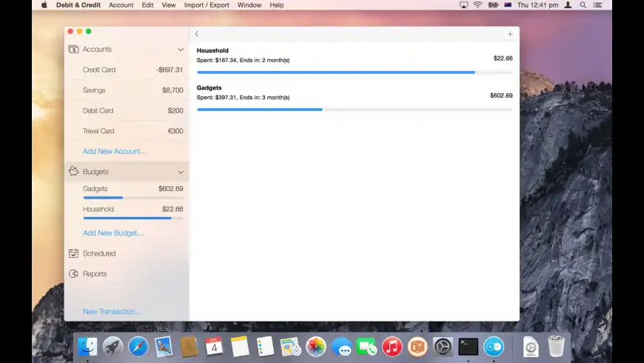Open the Scheduled section
The height and width of the screenshot is (363, 644).
127,253
